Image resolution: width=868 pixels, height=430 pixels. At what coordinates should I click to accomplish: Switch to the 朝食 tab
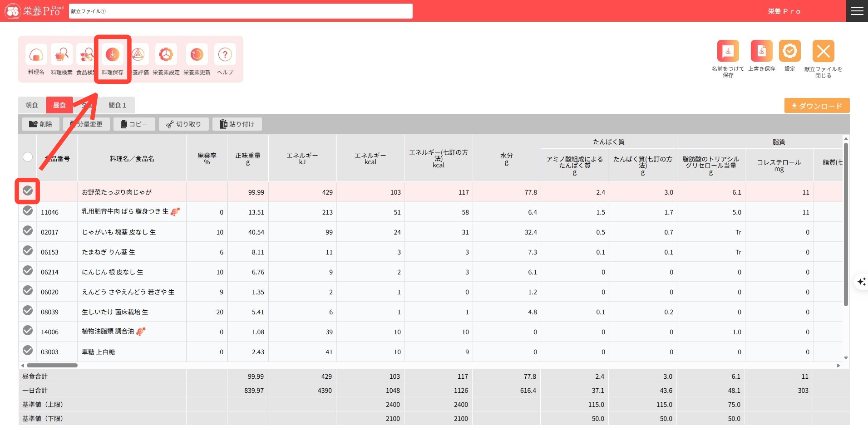[32, 105]
